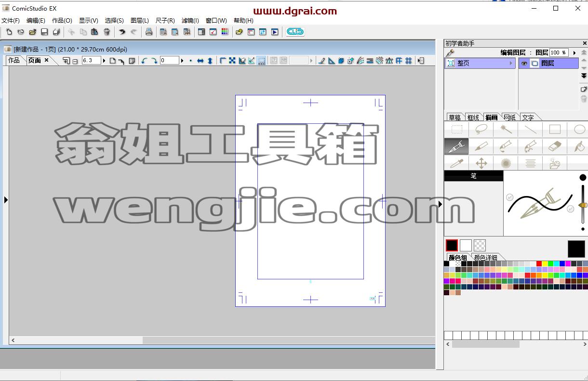Open the 滤镜(I) menu
The image size is (588, 381).
click(x=190, y=21)
